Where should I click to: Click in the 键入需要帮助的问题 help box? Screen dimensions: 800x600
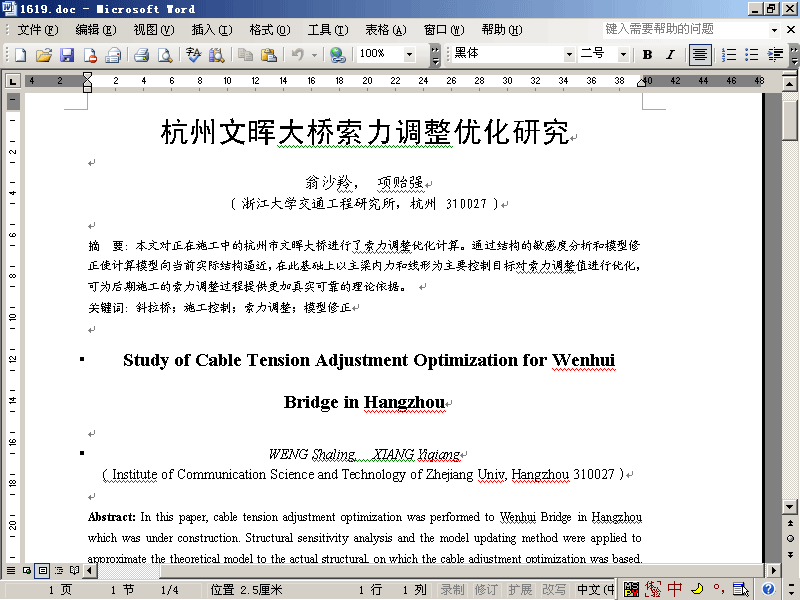tap(685, 30)
